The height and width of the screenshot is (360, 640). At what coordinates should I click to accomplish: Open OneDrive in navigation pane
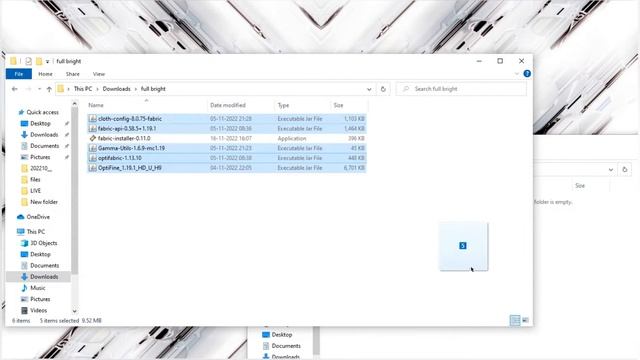(x=38, y=217)
